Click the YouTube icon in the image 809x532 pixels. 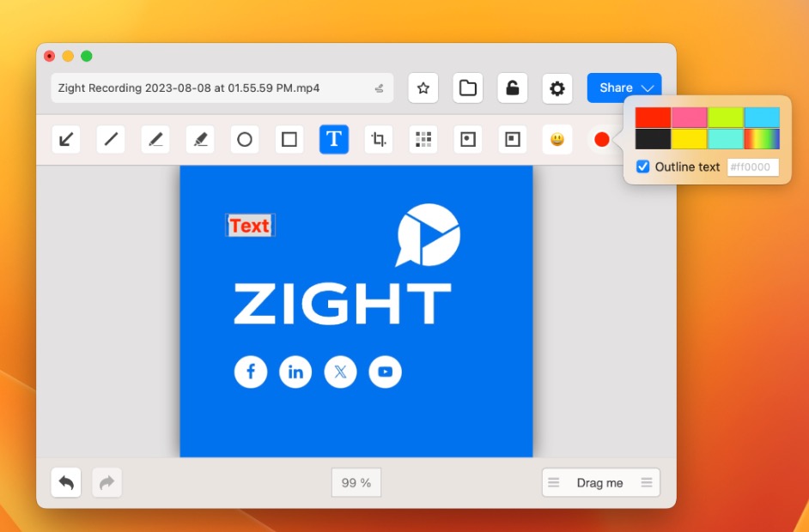(x=386, y=372)
